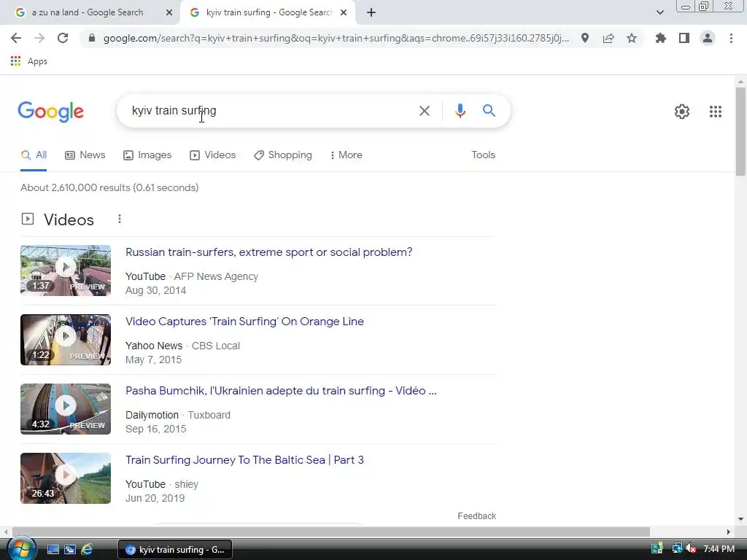Open Chrome three-dot menu
This screenshot has width=747, height=560.
(x=731, y=38)
